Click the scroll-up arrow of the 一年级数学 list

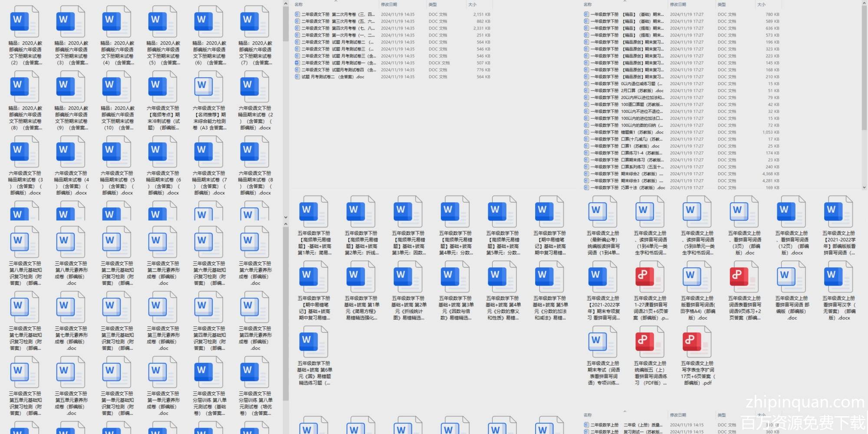[864, 3]
